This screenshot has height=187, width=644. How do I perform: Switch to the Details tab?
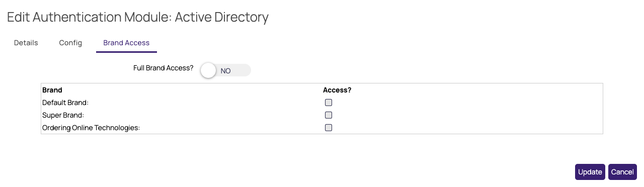[26, 43]
